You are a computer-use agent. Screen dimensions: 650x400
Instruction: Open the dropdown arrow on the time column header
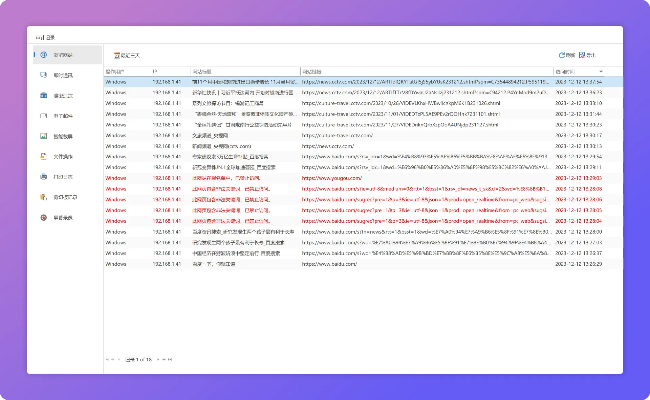coord(601,71)
